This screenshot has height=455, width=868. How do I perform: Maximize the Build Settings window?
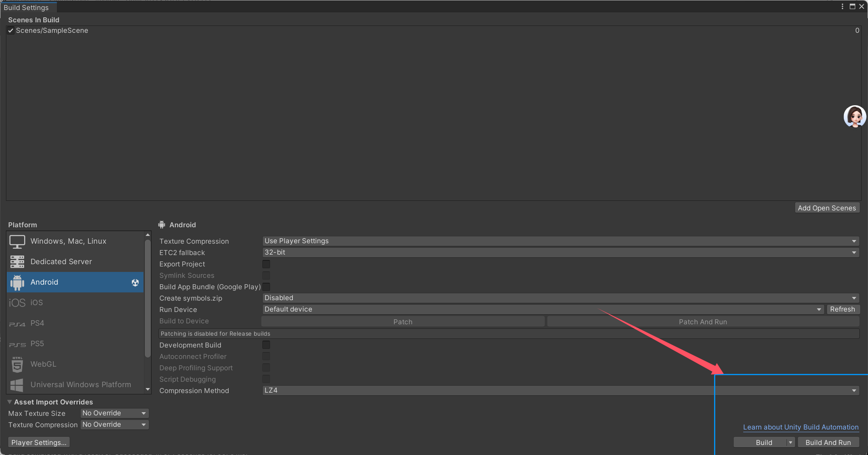[853, 6]
